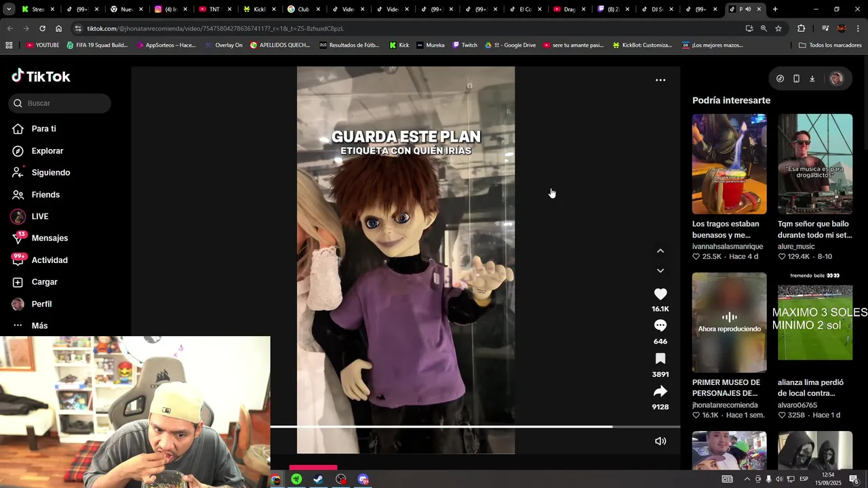
Task: Focus the Buscar search field
Action: [60, 103]
